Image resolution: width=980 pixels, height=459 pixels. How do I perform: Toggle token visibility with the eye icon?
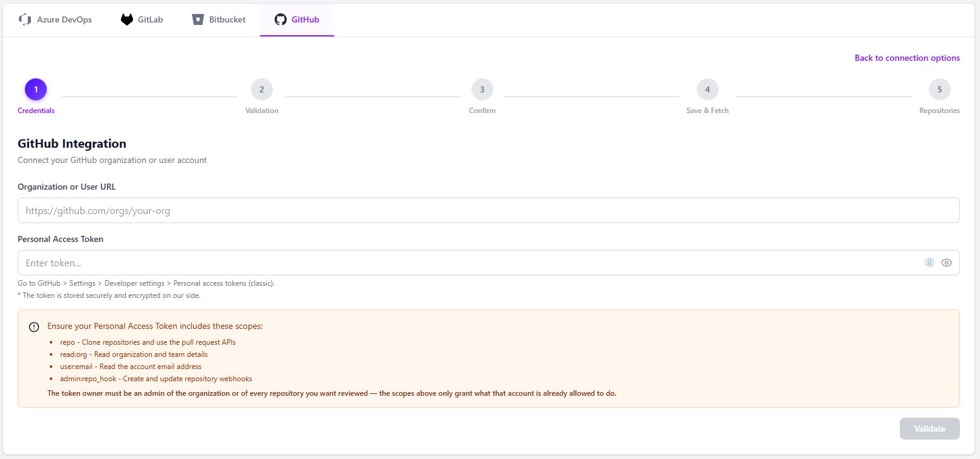[x=947, y=263]
